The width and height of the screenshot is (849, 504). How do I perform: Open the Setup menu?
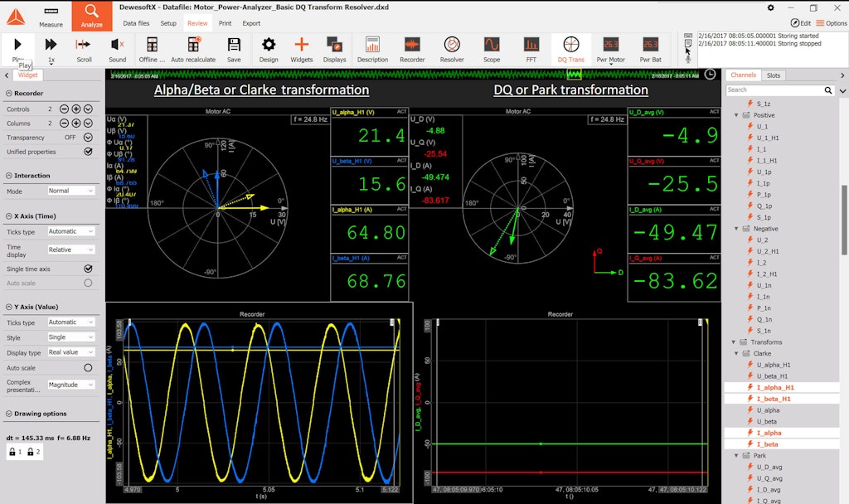tap(168, 23)
